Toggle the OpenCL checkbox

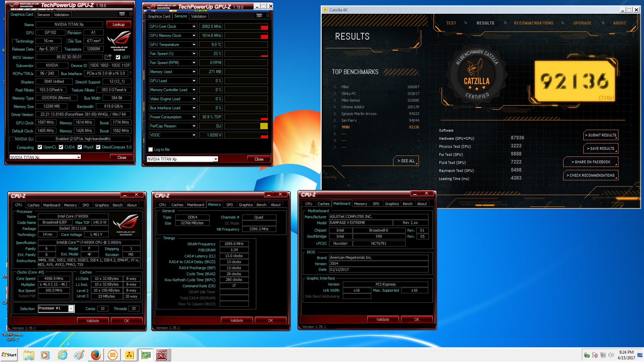40,147
